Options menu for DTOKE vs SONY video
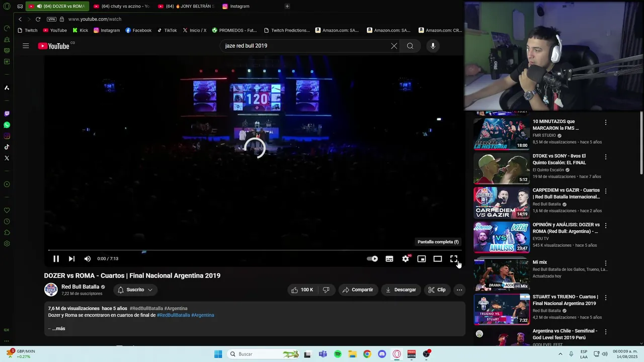Viewport: 644px width, 362px height. 606,157
